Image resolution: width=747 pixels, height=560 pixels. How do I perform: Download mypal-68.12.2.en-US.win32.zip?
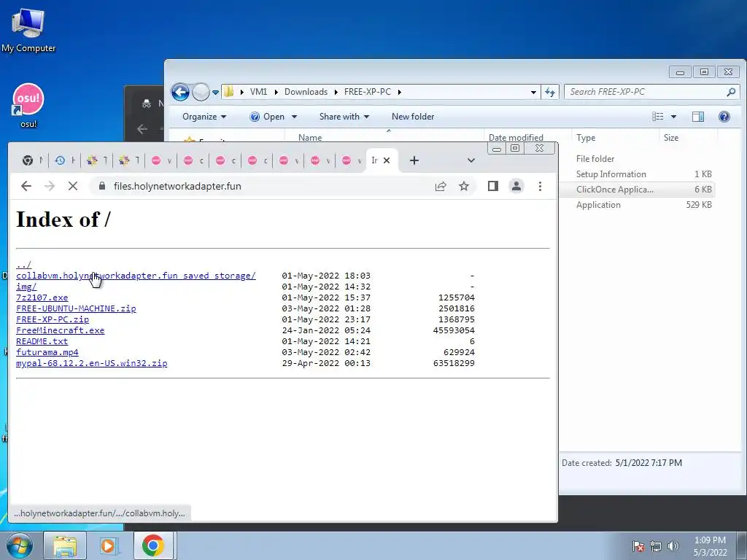tap(91, 363)
